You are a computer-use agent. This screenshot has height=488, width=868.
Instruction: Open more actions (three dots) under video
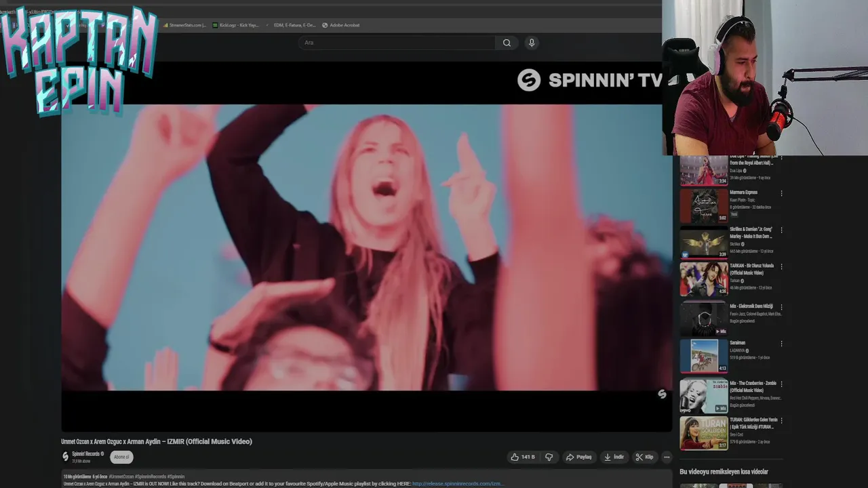tap(667, 457)
